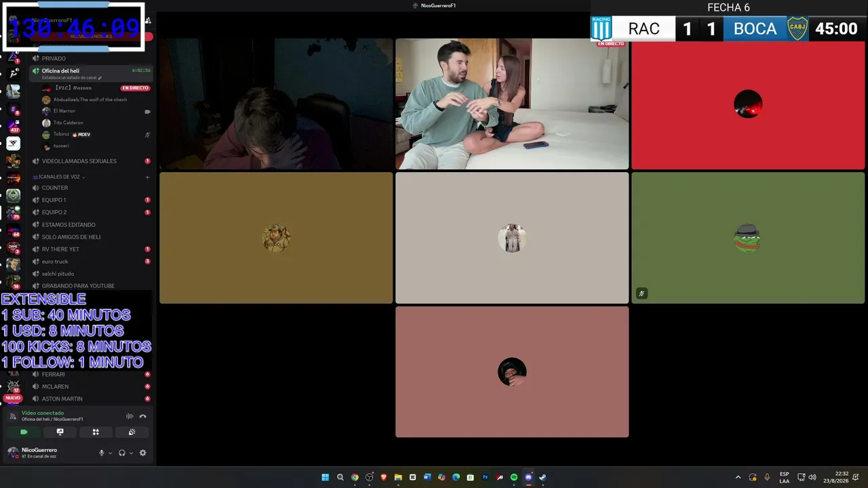
Task: Select the red participant tile
Action: [x=748, y=104]
